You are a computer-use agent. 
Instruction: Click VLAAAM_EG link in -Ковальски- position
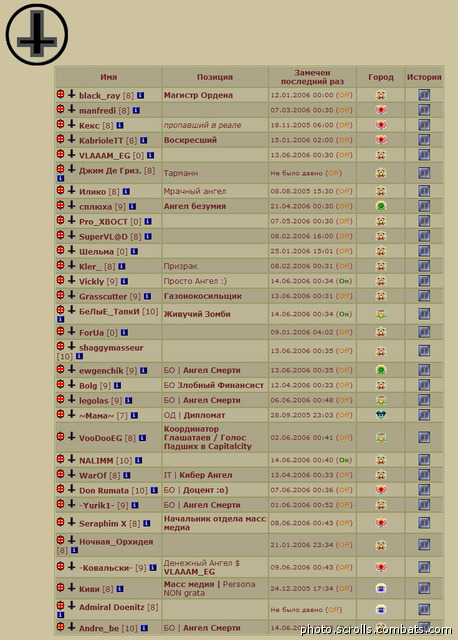point(189,572)
